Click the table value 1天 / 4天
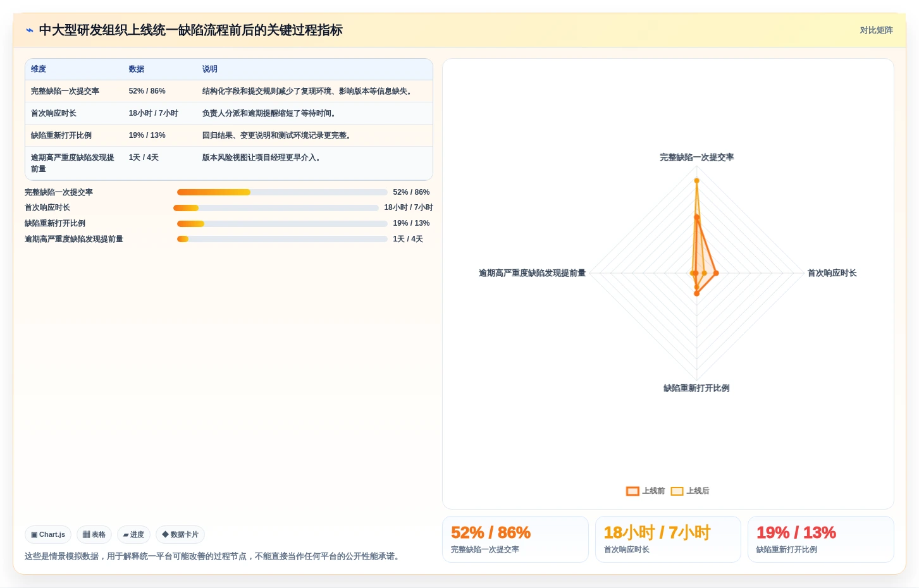The image size is (919, 588). (x=144, y=158)
